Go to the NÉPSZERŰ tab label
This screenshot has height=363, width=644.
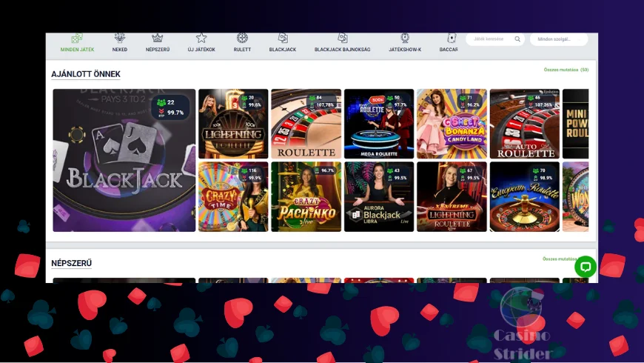(x=158, y=50)
